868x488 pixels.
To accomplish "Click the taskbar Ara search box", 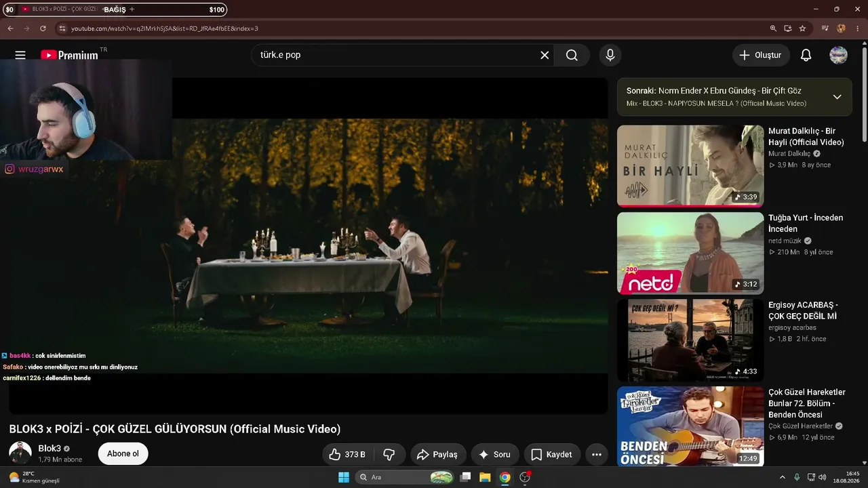I will point(405,477).
